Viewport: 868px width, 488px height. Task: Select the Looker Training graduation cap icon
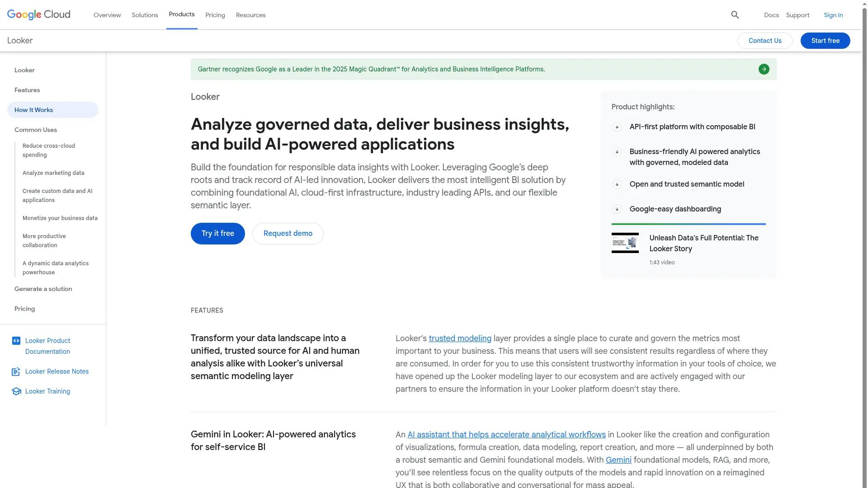tap(16, 391)
